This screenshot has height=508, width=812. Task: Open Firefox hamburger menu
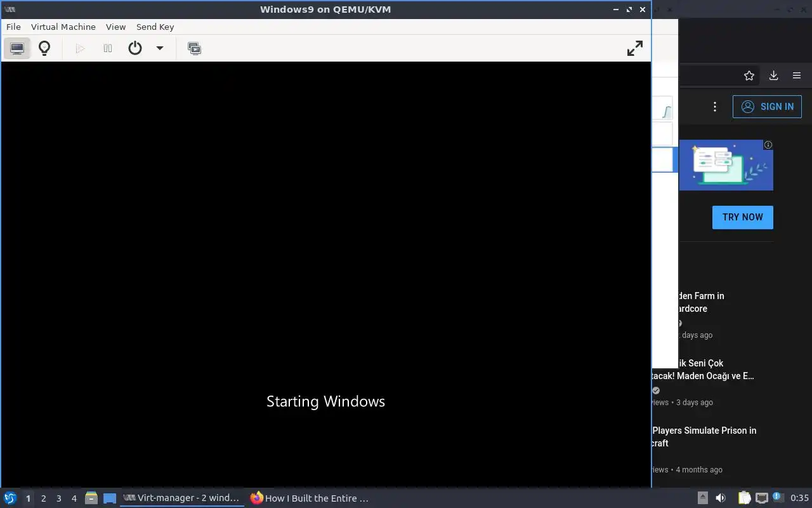click(797, 76)
